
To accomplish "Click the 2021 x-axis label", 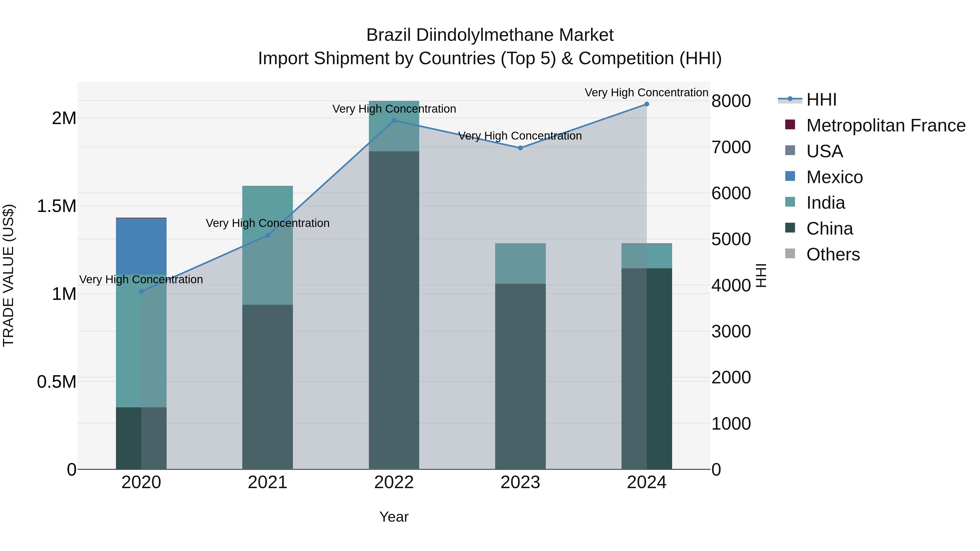I will pyautogui.click(x=267, y=482).
